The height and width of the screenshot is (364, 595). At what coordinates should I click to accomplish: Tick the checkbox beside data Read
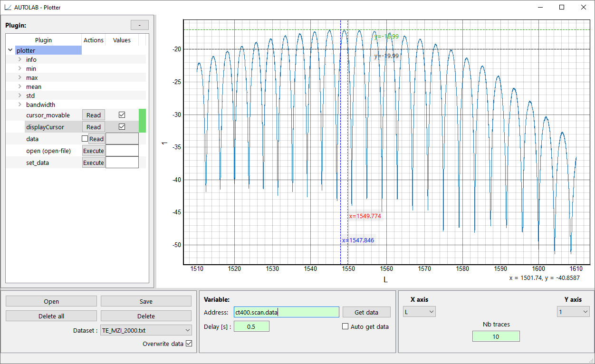click(85, 139)
